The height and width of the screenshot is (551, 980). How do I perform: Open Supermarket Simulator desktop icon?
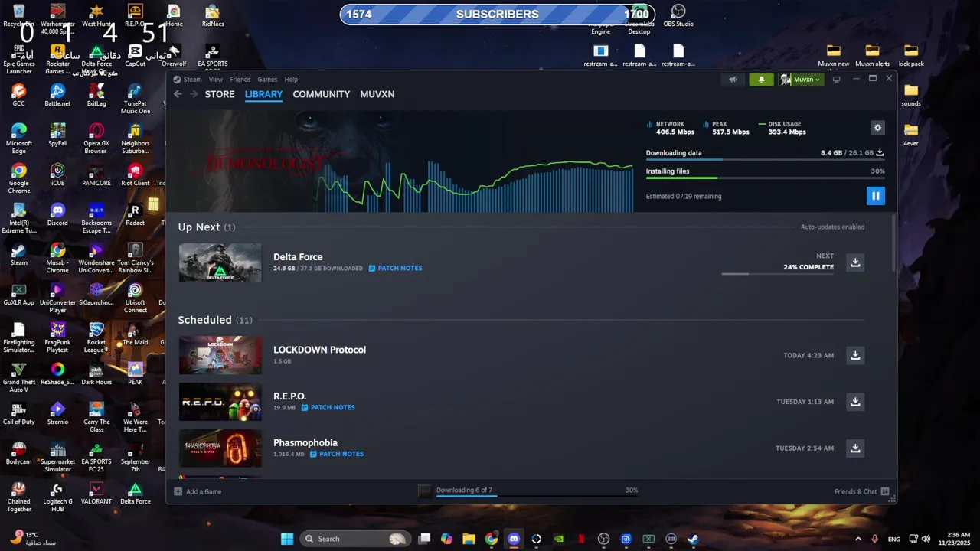click(57, 457)
